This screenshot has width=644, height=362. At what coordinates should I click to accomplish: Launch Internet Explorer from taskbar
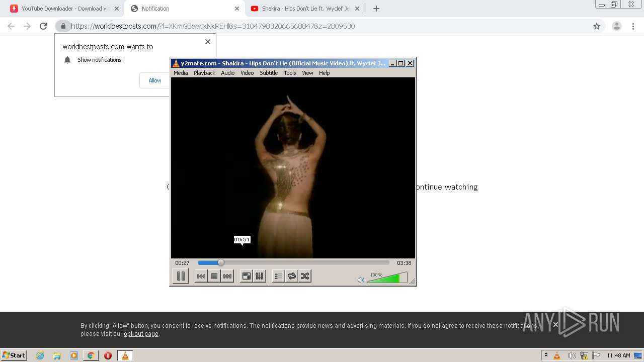pos(40,355)
